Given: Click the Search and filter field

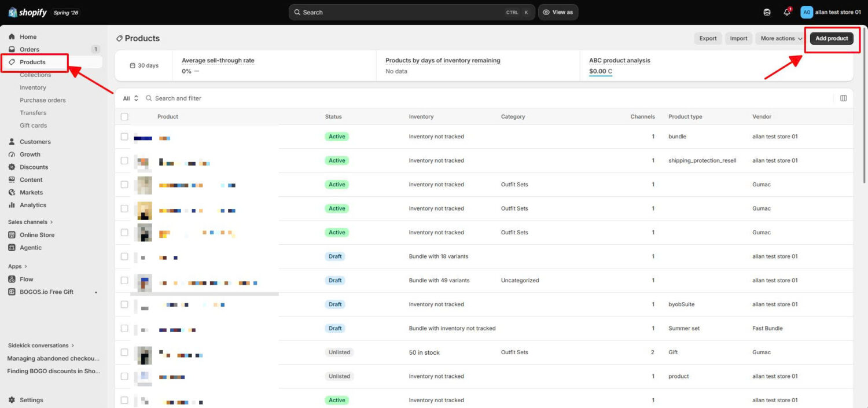Looking at the screenshot, I should click(x=178, y=98).
